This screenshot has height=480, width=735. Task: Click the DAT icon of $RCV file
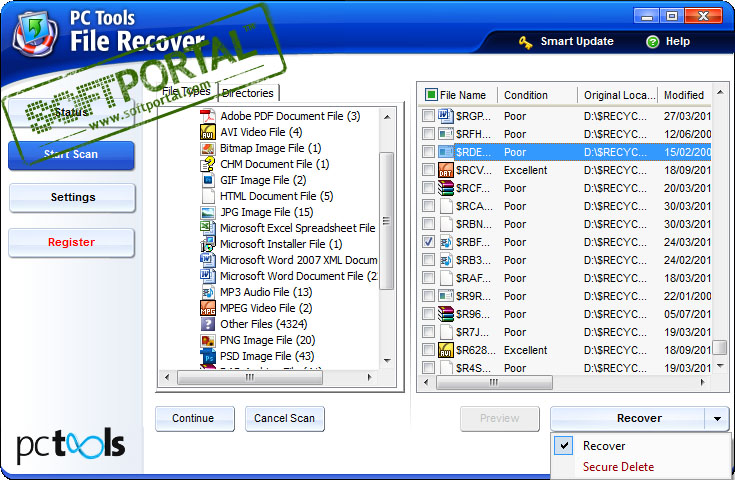point(445,170)
